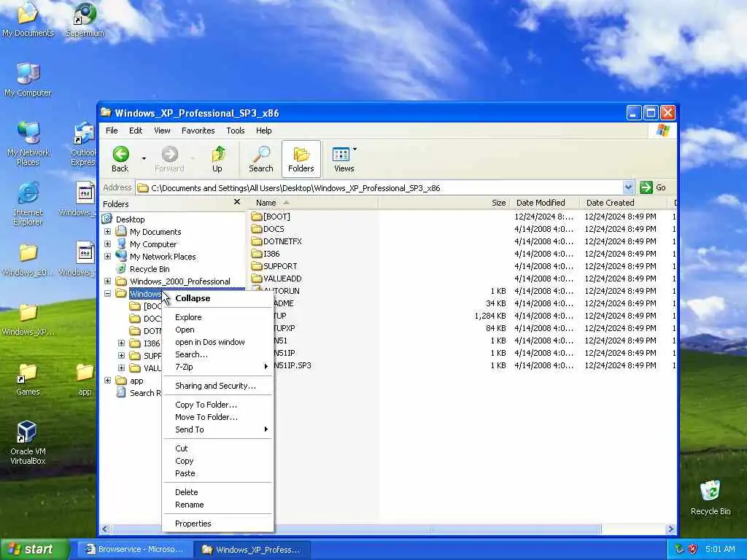Switch to Browservice taskbar button

(x=135, y=550)
